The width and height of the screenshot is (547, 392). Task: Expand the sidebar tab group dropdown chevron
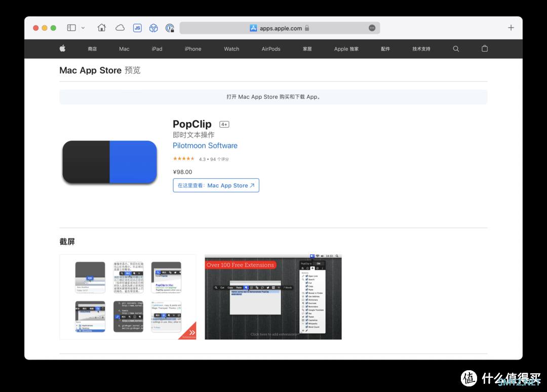[x=83, y=28]
